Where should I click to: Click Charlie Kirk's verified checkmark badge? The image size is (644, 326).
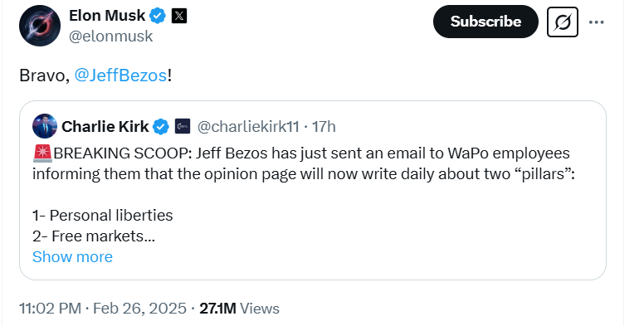[x=161, y=126]
